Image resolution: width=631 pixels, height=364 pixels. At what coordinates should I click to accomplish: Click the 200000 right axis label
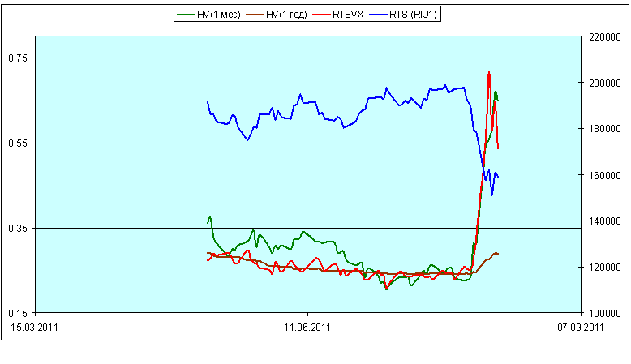pyautogui.click(x=605, y=84)
